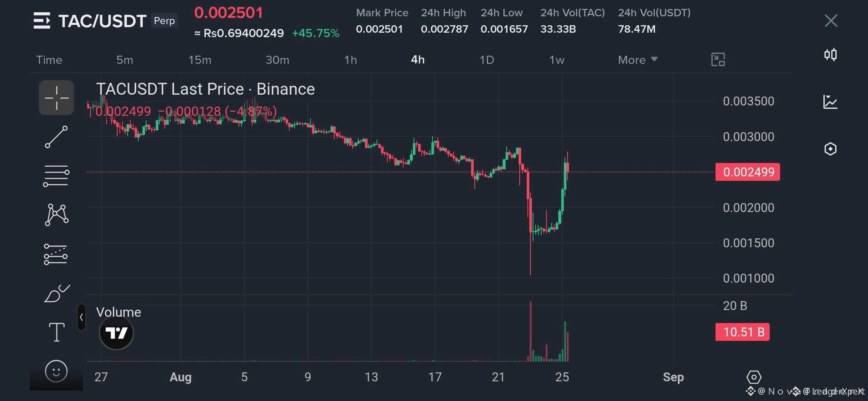Click the 13 date axis label

pos(371,377)
